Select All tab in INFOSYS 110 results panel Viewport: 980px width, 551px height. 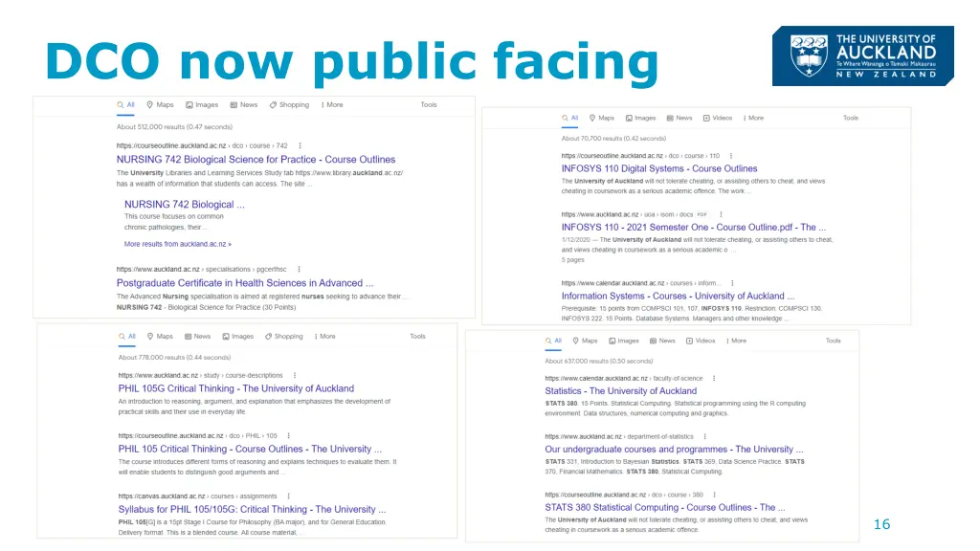pyautogui.click(x=570, y=118)
